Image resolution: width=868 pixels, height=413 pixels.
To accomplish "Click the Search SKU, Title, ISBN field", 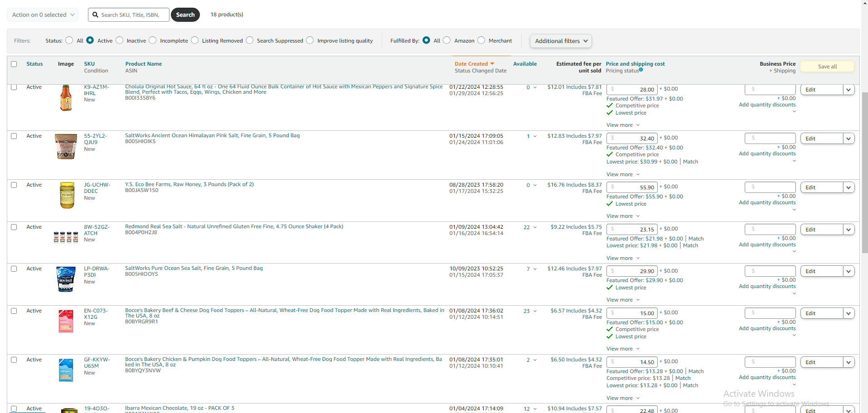I will [x=129, y=15].
